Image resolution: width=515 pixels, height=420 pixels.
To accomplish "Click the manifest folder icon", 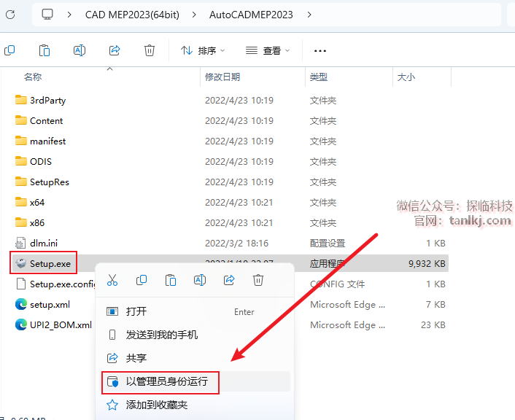I will click(21, 141).
